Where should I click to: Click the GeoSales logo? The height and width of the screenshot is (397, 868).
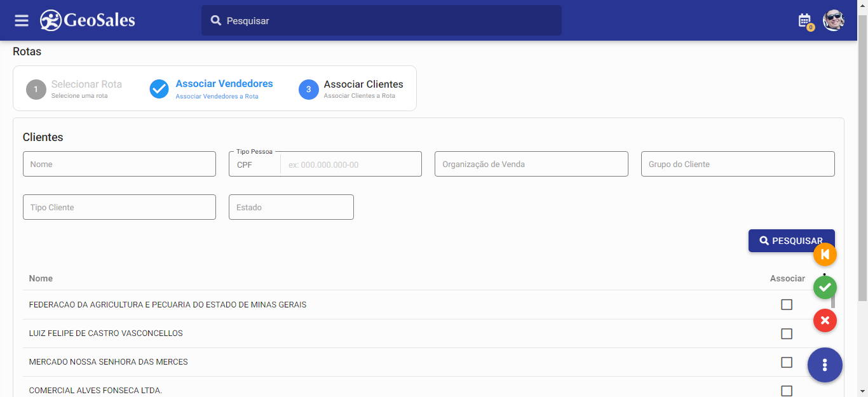pos(88,20)
